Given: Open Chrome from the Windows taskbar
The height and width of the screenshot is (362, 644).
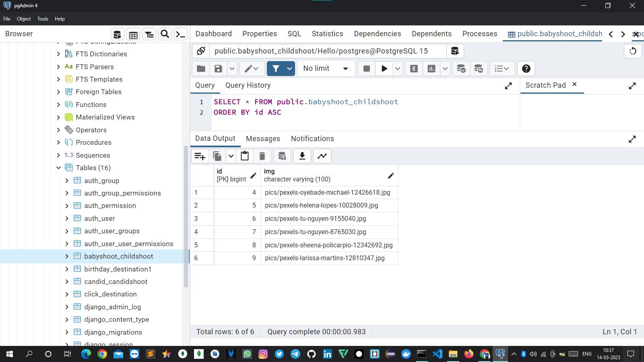Looking at the screenshot, I should point(102,354).
